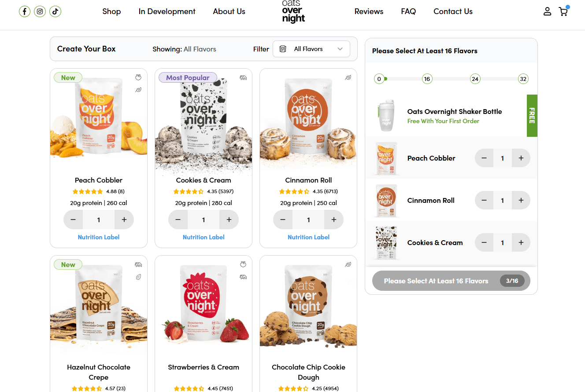Open the FAQ page
This screenshot has height=392, width=585.
[x=408, y=11]
